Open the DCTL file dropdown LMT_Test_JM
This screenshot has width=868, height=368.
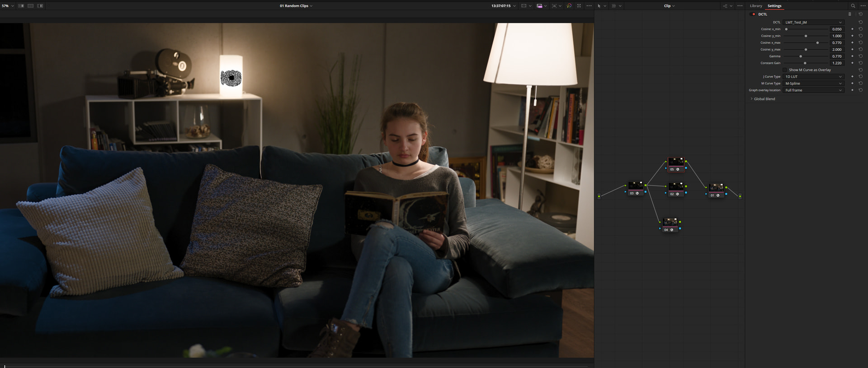(813, 22)
